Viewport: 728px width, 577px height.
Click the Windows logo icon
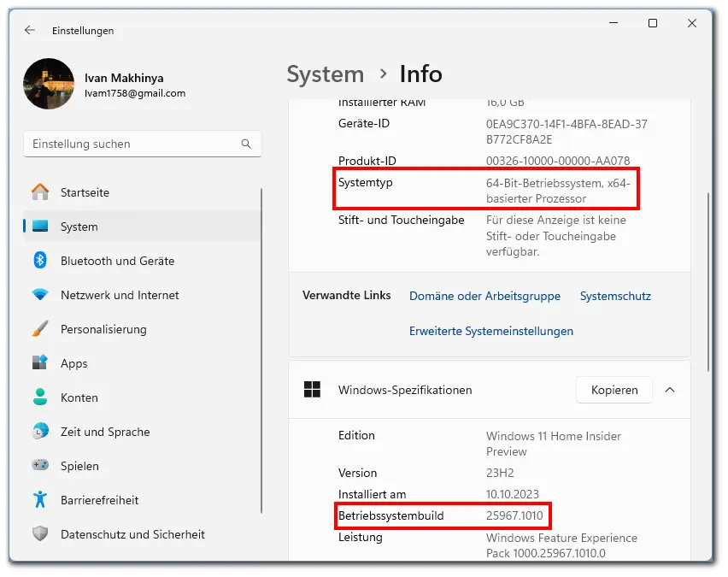[x=312, y=389]
